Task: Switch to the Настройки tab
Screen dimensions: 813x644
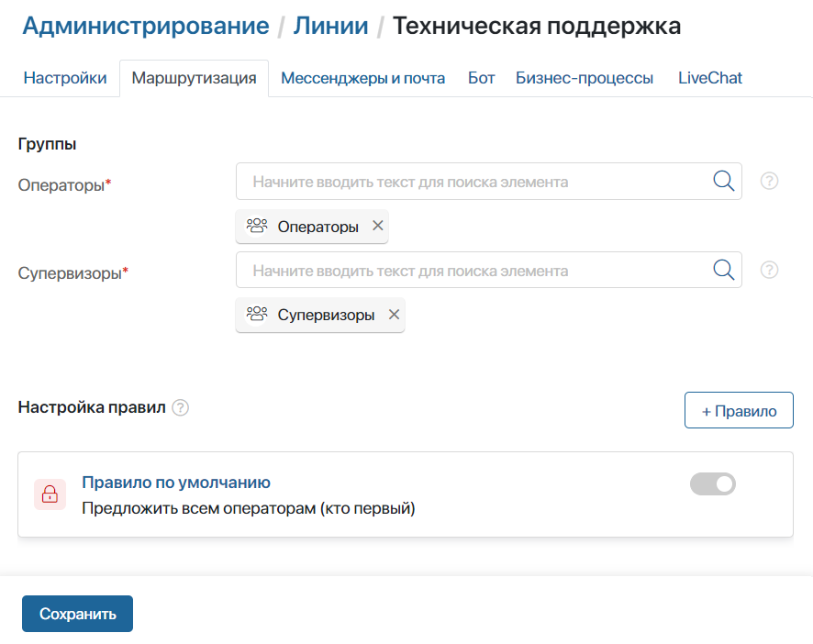Action: coord(64,78)
